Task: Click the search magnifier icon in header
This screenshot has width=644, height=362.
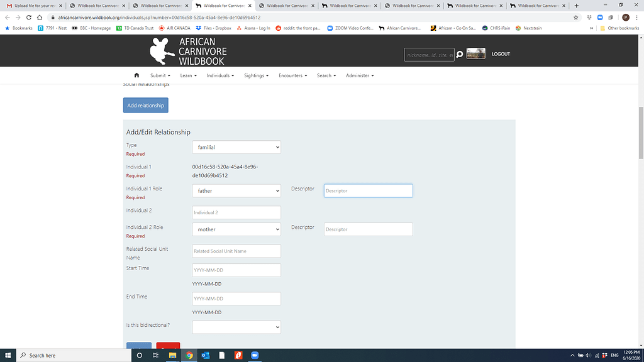Action: tap(460, 55)
